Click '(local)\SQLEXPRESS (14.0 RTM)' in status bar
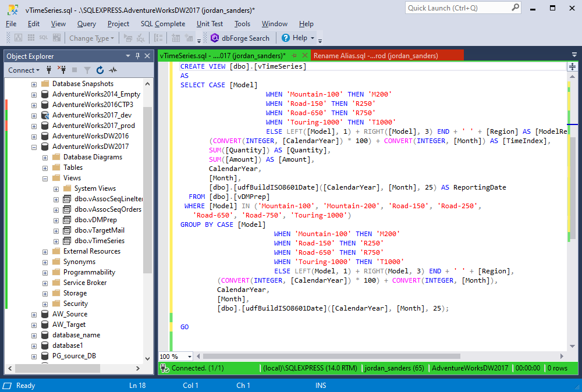 click(310, 368)
